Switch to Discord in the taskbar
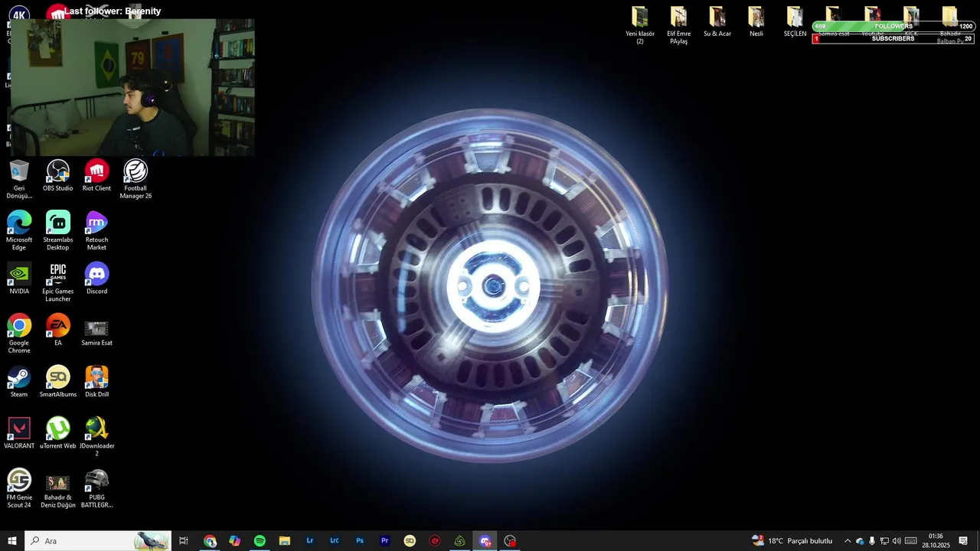The height and width of the screenshot is (551, 980). pos(485,541)
